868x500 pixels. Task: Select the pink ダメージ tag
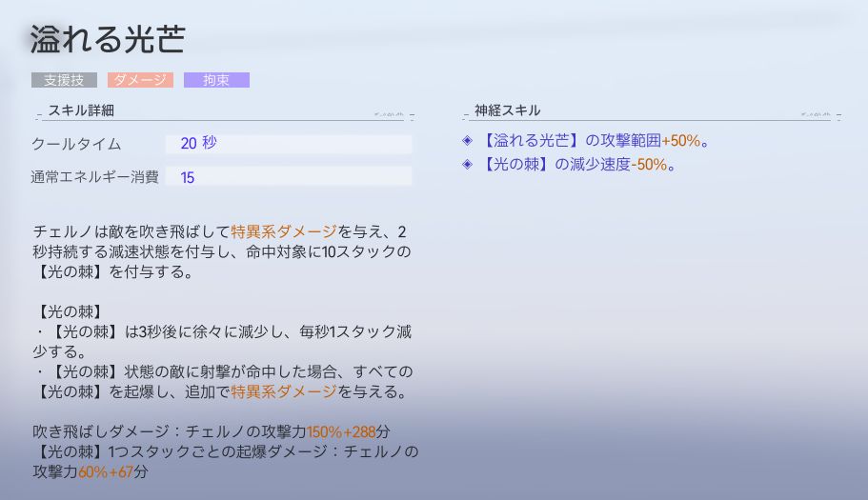tap(140, 81)
